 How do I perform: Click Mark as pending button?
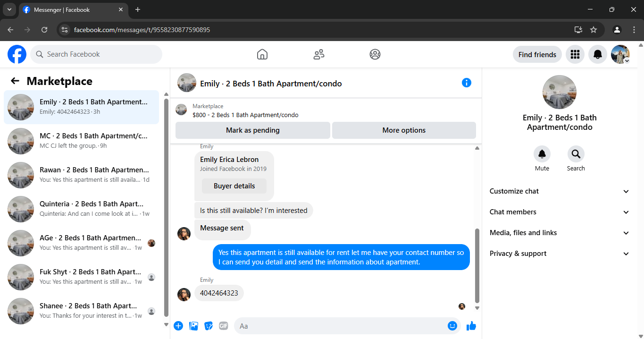coord(253,130)
